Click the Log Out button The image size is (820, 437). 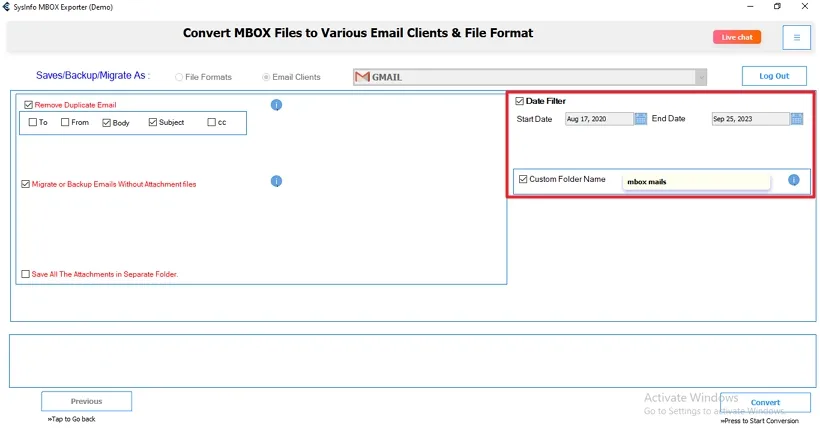(x=774, y=76)
